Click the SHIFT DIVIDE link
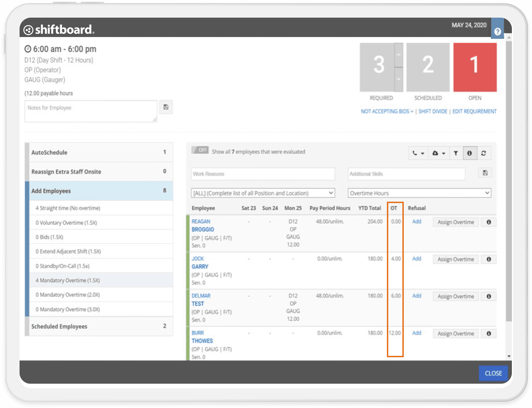Screen dimensions: 532x408 click(433, 111)
